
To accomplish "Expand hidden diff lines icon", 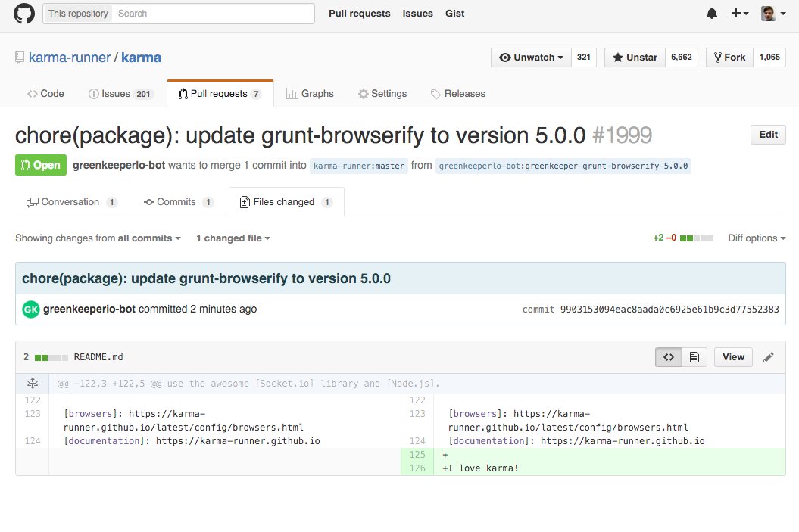I will (32, 384).
